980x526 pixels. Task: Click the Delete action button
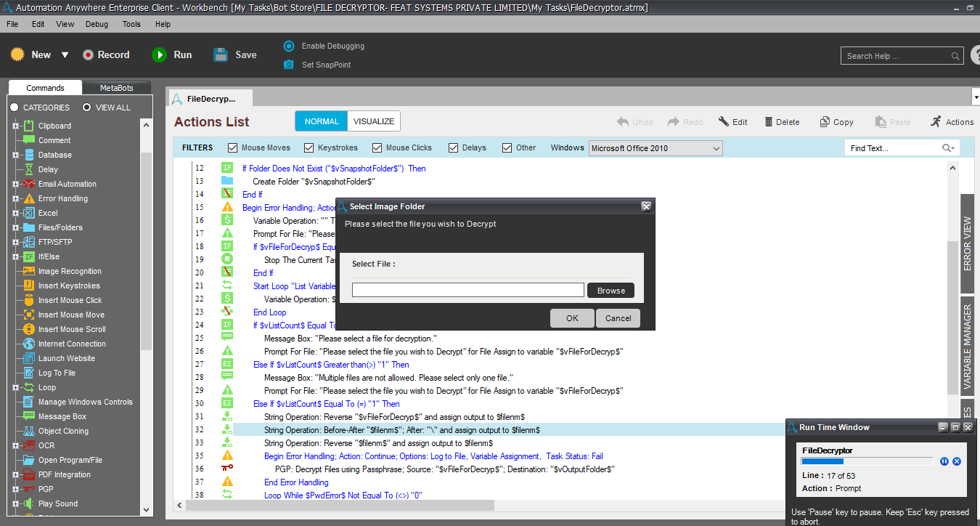(x=781, y=122)
